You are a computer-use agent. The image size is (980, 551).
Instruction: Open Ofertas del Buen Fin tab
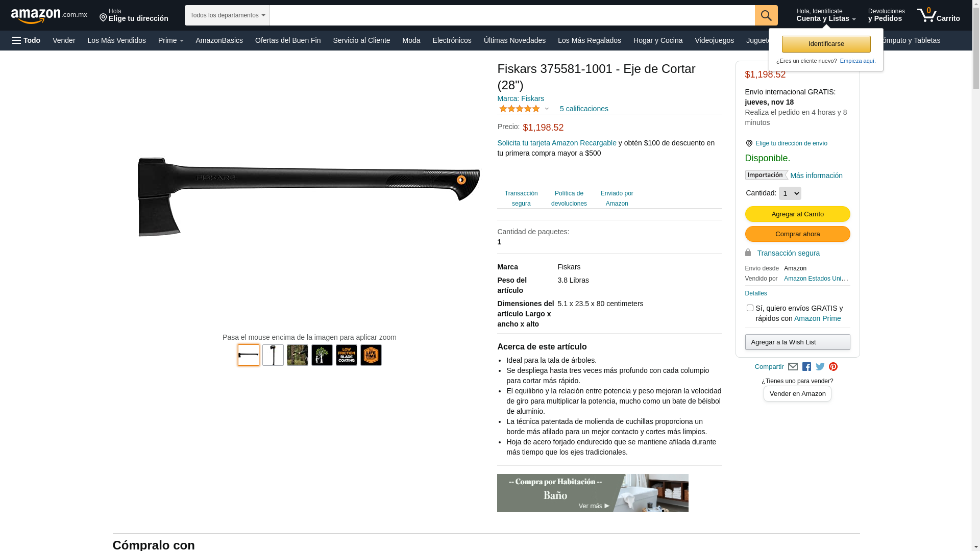pos(288,40)
